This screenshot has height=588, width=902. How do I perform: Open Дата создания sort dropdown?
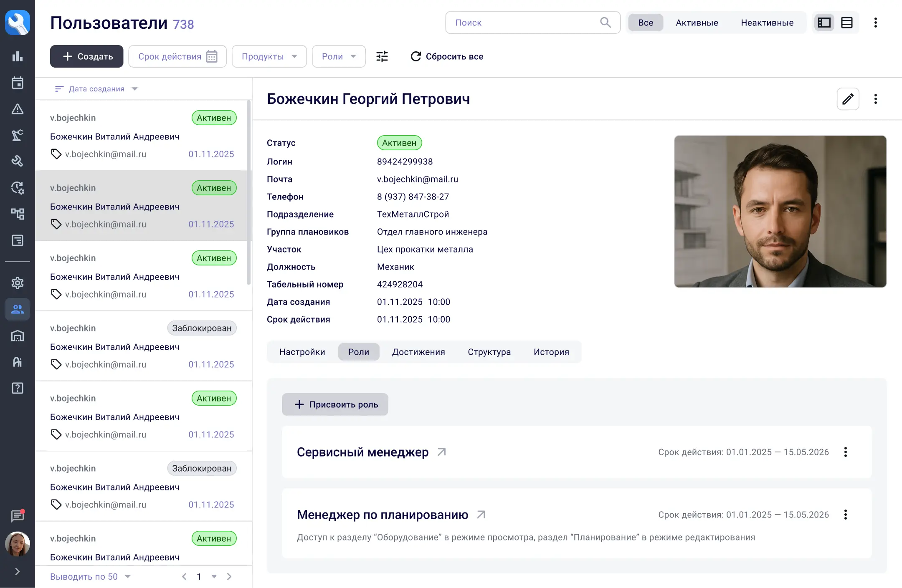(x=96, y=89)
